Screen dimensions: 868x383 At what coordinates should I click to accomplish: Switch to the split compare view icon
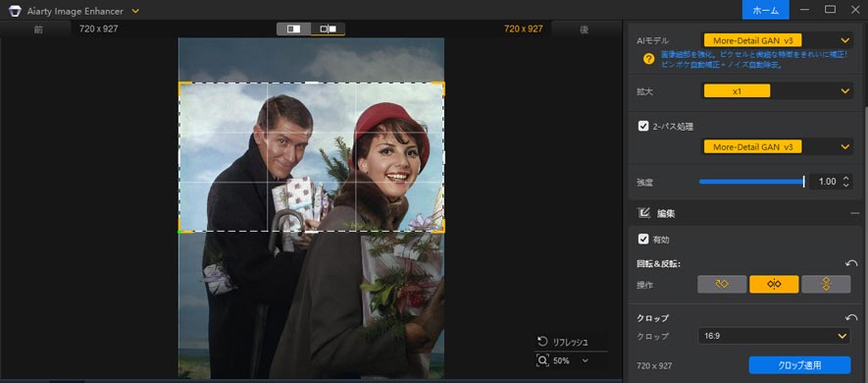point(294,28)
